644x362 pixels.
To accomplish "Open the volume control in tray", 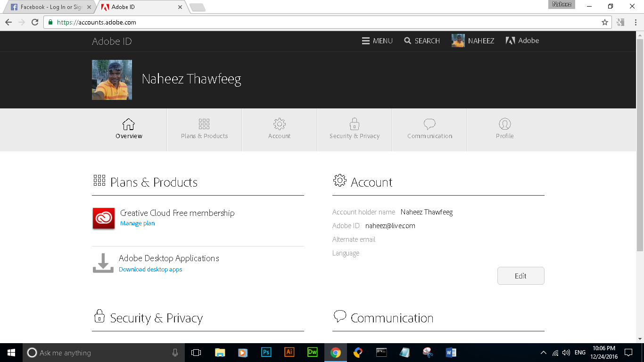I will (566, 353).
